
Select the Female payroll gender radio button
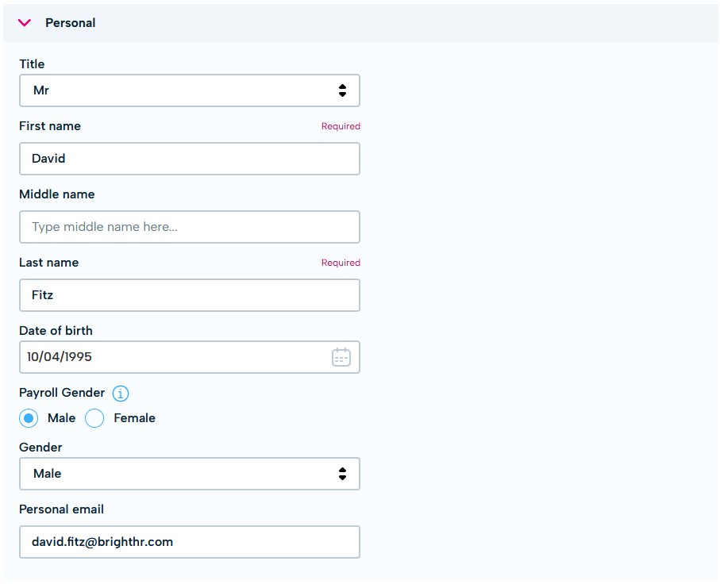tap(94, 418)
